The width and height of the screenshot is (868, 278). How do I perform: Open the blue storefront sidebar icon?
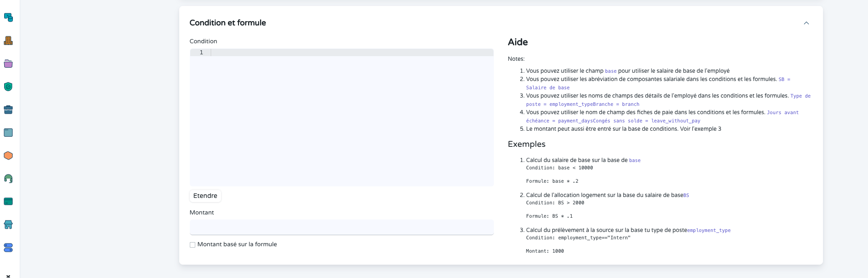pyautogui.click(x=8, y=225)
